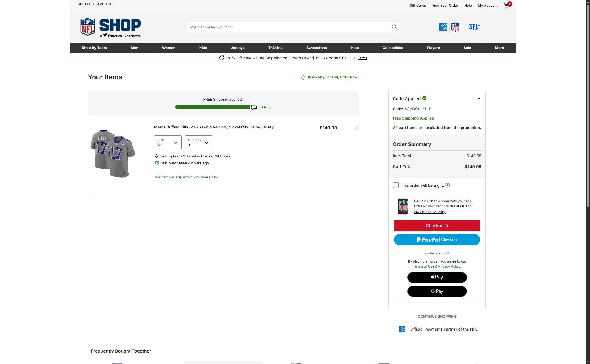Click the 'Last purchased 4 hours ago' text
Screen dimensions: 590x364
point(184,163)
